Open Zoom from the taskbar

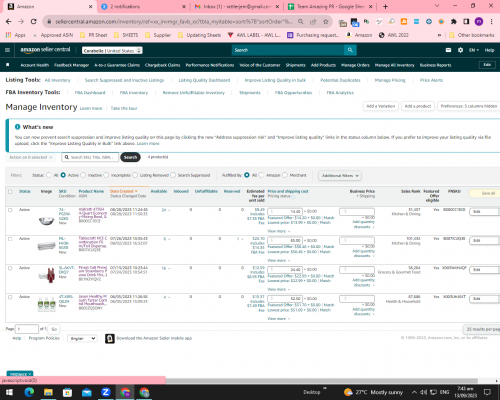[x=106, y=392]
